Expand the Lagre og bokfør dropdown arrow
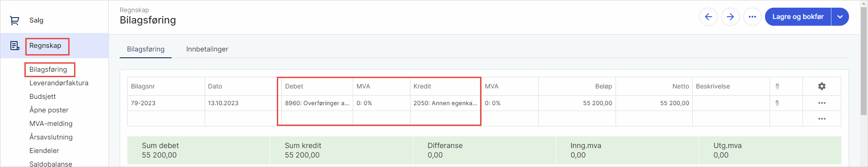 [x=840, y=17]
